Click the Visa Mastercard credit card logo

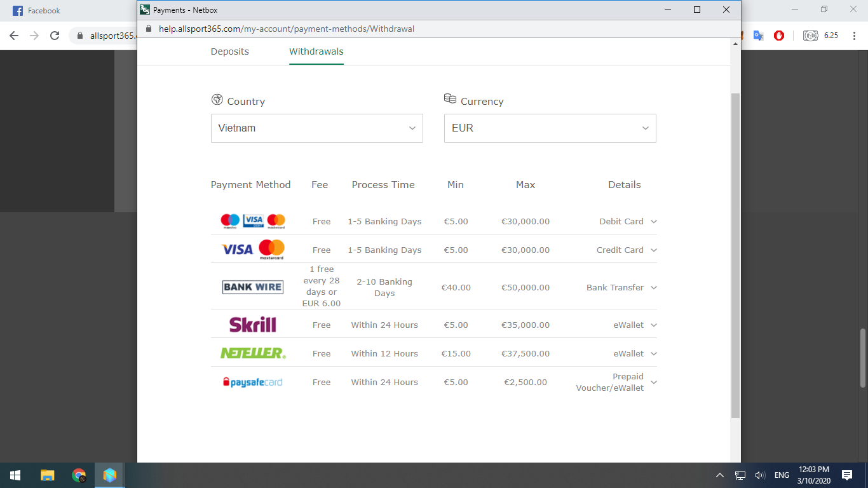(x=253, y=250)
